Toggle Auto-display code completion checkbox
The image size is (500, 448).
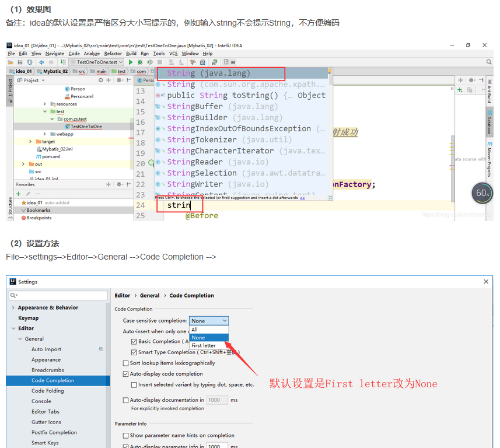pos(125,374)
